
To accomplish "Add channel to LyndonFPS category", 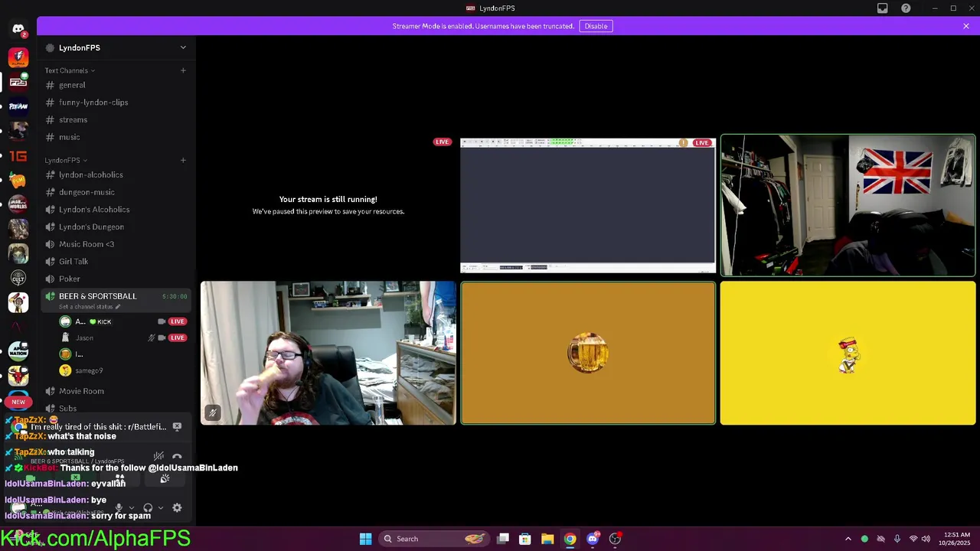I will (183, 160).
